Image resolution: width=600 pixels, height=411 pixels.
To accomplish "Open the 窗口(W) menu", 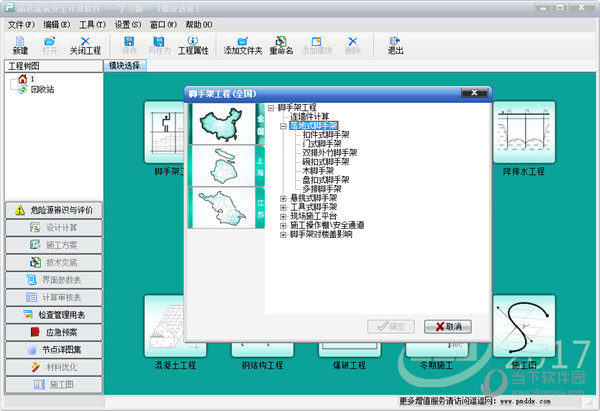I will (x=163, y=25).
